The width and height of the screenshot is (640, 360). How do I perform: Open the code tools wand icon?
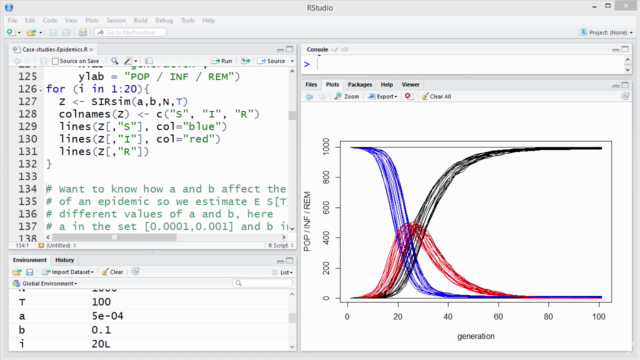click(128, 61)
